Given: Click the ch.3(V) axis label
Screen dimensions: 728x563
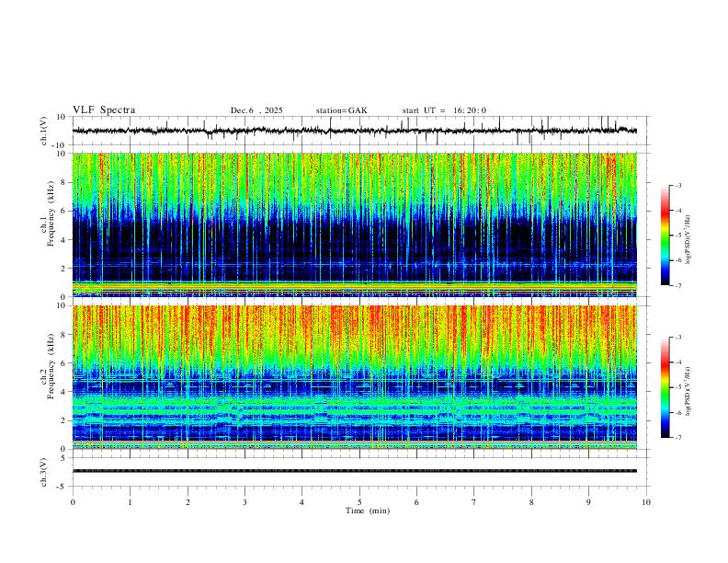Looking at the screenshot, I should coord(44,473).
